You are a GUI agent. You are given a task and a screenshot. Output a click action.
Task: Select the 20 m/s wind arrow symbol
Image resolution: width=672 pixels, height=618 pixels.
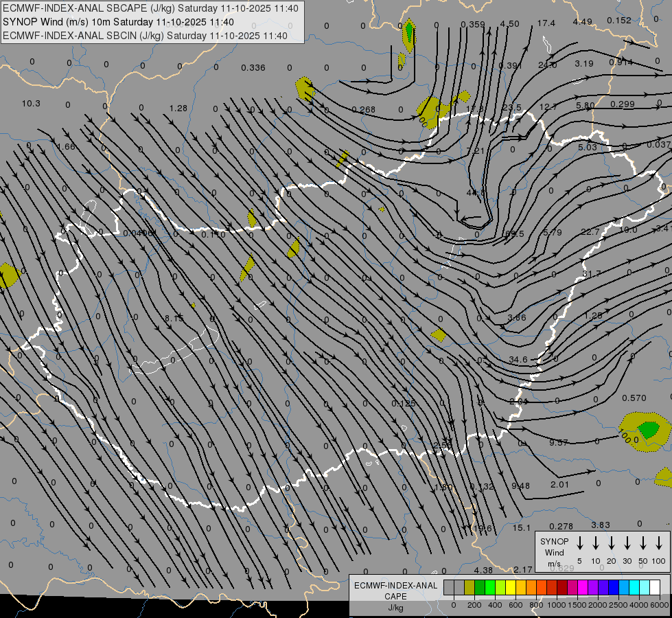(x=611, y=543)
